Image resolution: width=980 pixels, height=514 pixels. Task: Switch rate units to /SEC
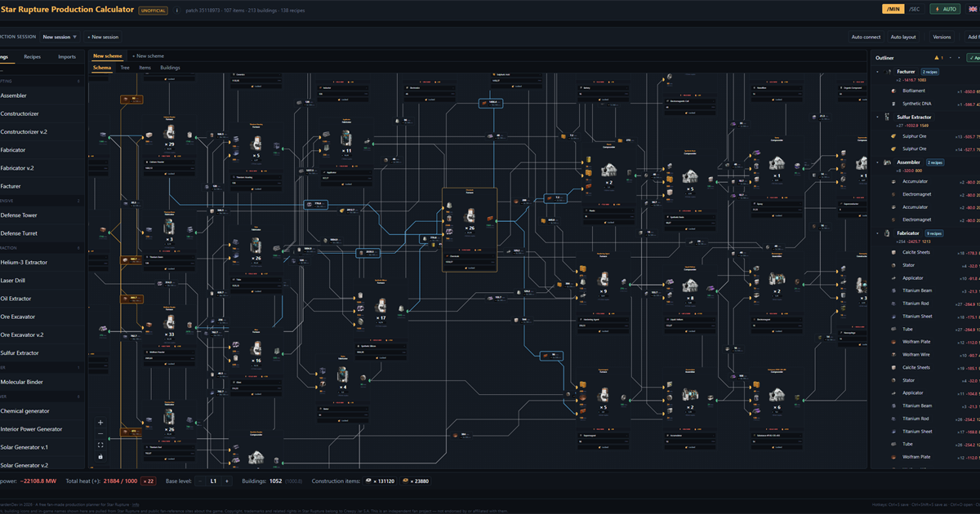point(915,9)
